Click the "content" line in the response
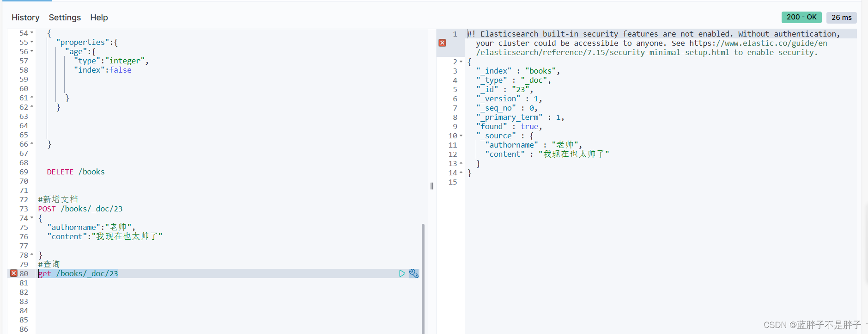The height and width of the screenshot is (334, 868). click(x=547, y=154)
